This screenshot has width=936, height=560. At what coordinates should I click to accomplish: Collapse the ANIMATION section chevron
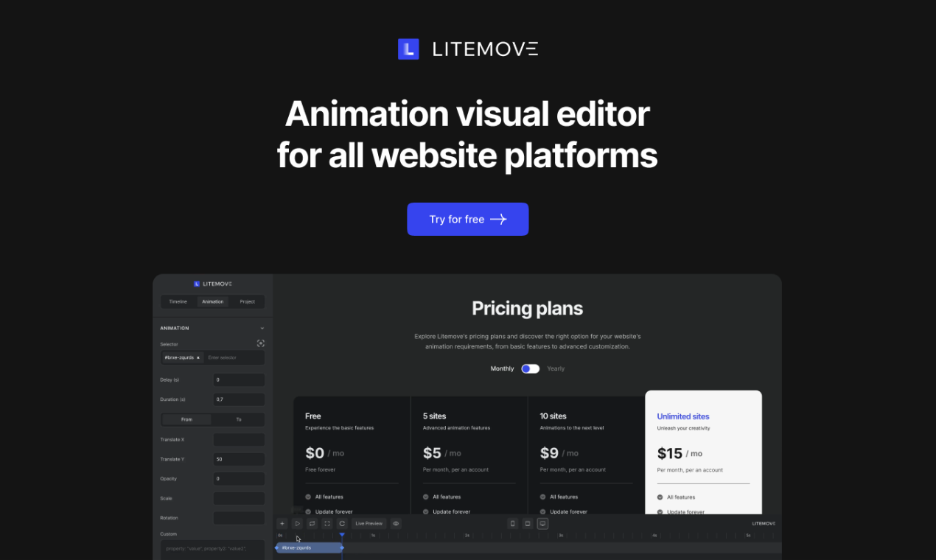[x=262, y=328]
